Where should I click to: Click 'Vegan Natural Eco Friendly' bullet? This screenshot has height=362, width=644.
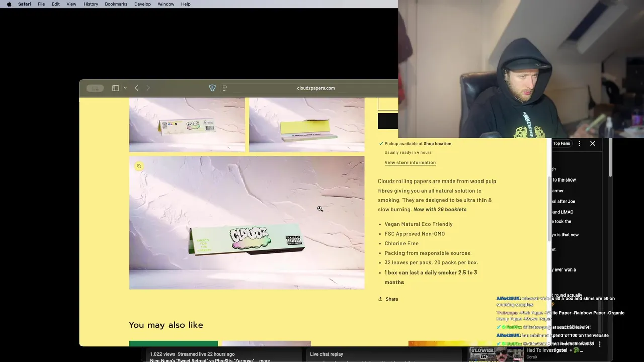pyautogui.click(x=419, y=224)
